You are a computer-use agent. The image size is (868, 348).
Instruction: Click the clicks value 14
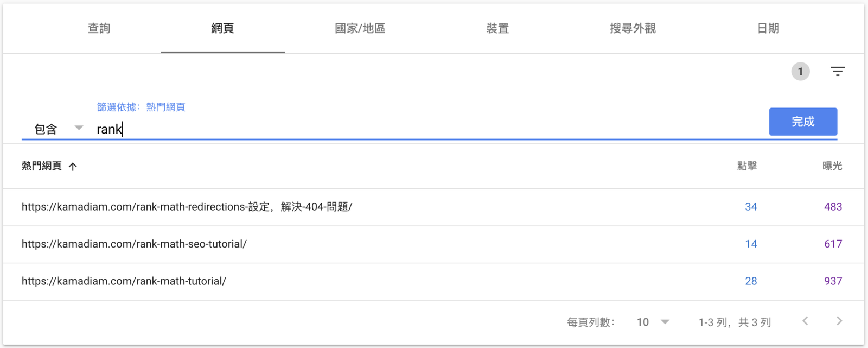point(751,244)
